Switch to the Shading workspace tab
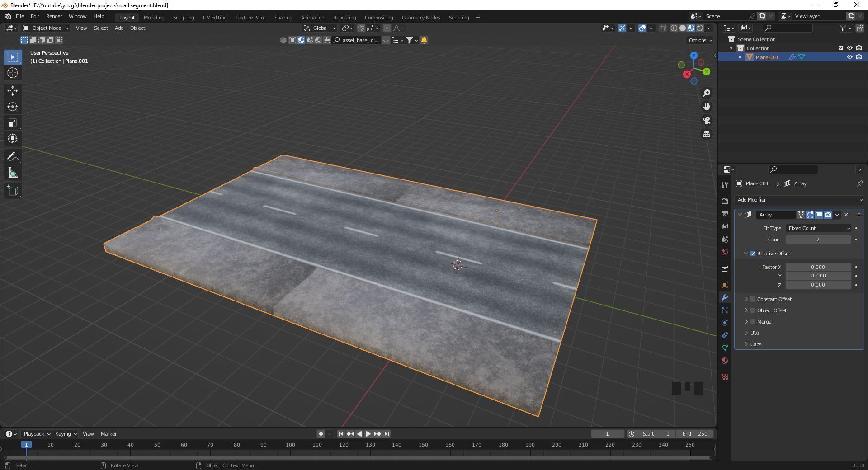The image size is (868, 470). [283, 17]
